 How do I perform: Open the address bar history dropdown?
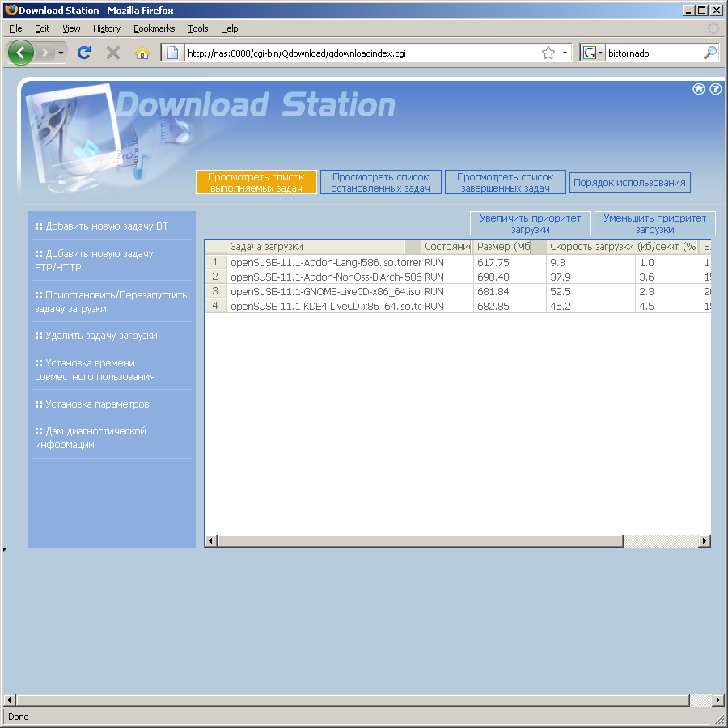(x=565, y=53)
